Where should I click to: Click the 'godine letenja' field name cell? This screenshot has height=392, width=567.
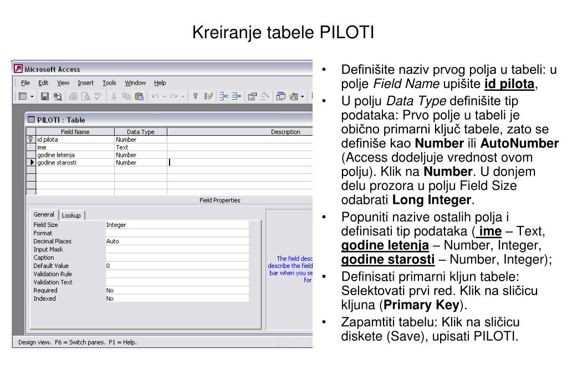click(75, 155)
